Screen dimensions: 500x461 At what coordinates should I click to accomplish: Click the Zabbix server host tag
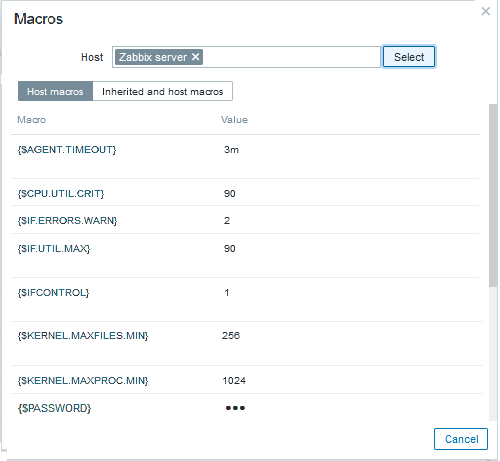(x=153, y=57)
